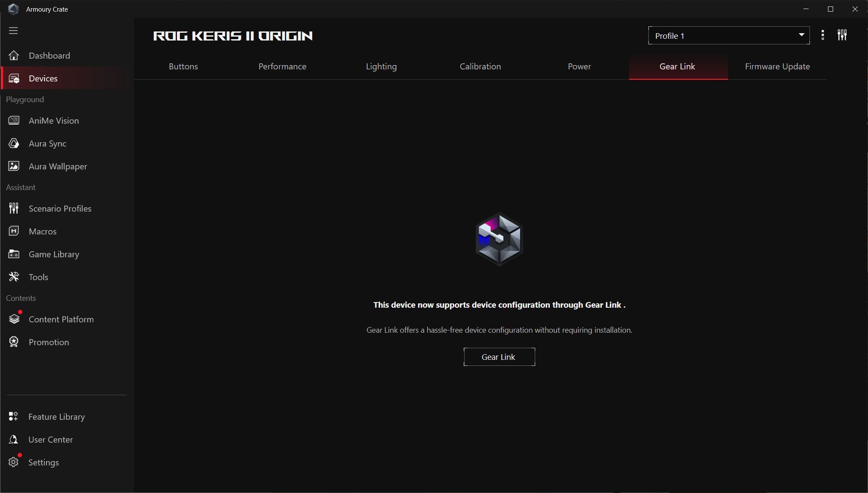Open the Promotion badge icon
The width and height of the screenshot is (868, 493).
[x=14, y=342]
